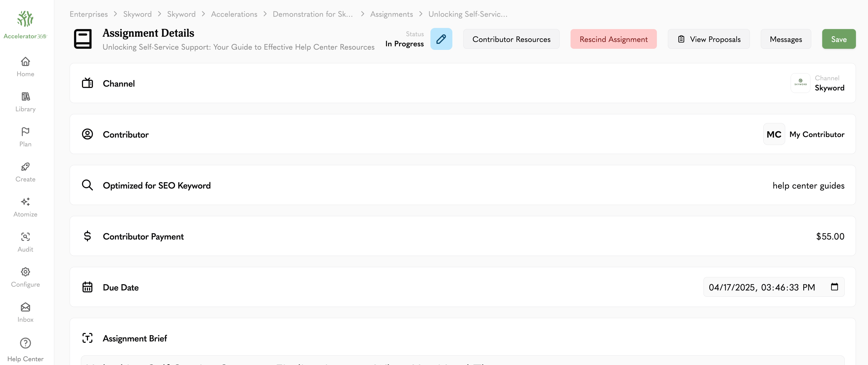Click the Channel TV icon
Viewport: 868px width, 365px height.
pyautogui.click(x=87, y=83)
